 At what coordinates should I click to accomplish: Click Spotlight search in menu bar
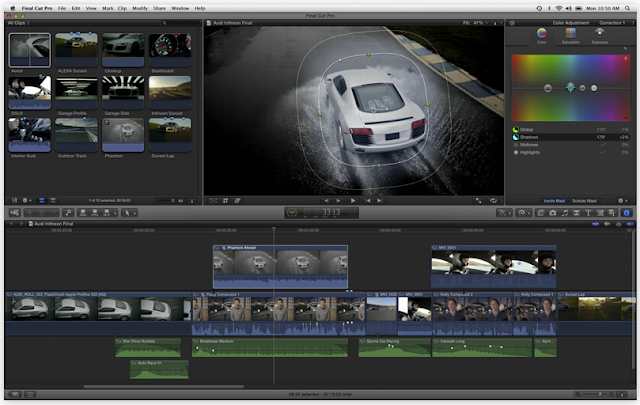click(x=628, y=8)
